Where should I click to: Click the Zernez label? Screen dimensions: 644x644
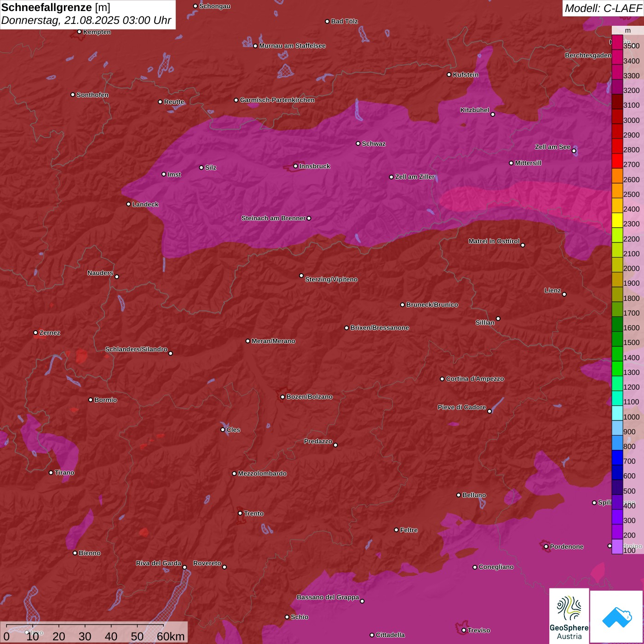click(x=50, y=333)
